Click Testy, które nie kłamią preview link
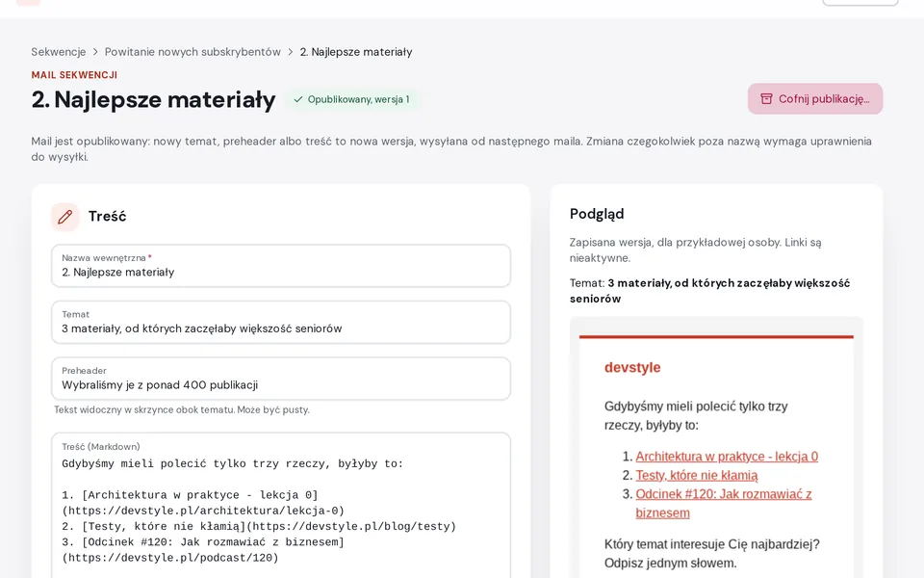The width and height of the screenshot is (924, 578). (697, 475)
